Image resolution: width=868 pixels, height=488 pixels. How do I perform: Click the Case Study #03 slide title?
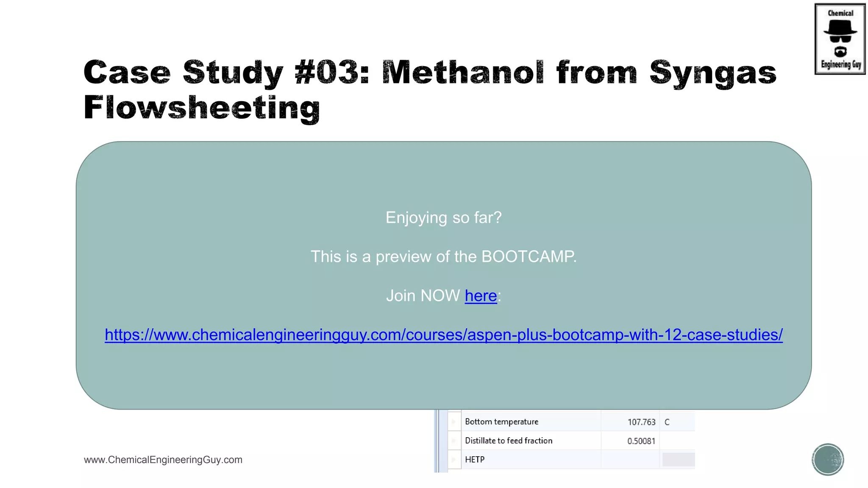point(430,90)
